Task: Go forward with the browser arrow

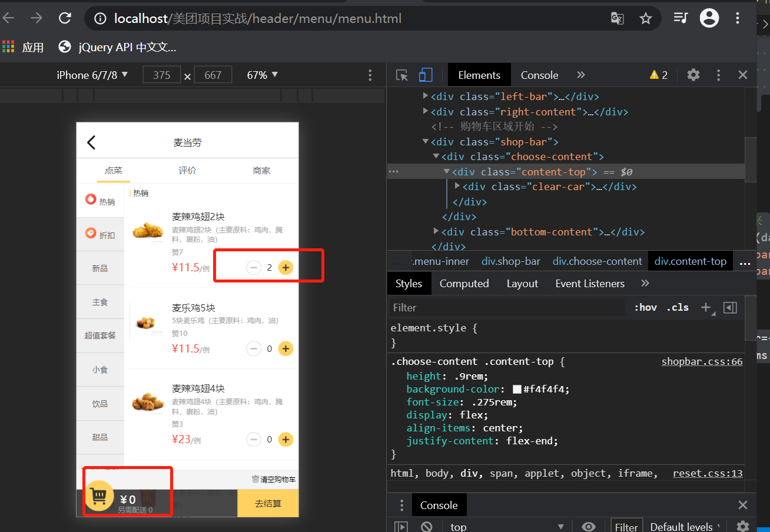Action: pos(36,18)
